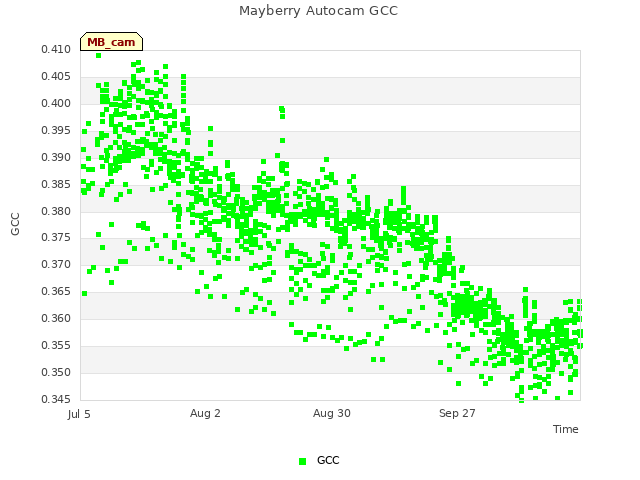
Task: Click the Jul 5 axis label
Action: [x=79, y=414]
